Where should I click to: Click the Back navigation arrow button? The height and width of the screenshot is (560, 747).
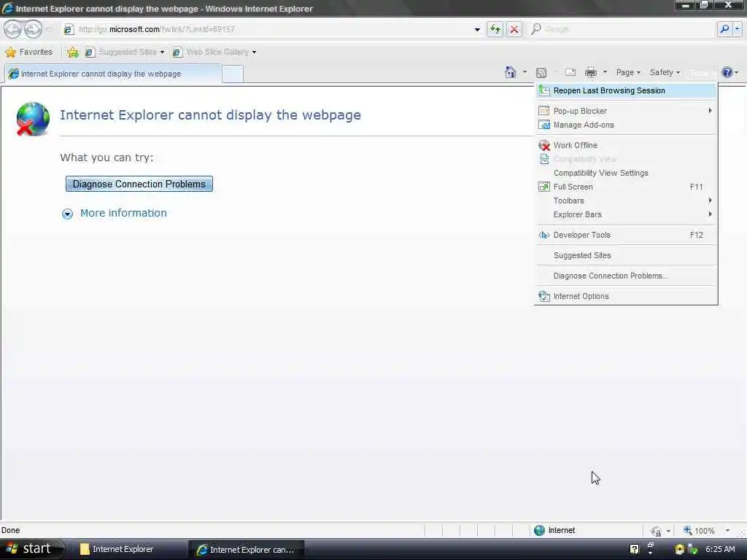(13, 29)
